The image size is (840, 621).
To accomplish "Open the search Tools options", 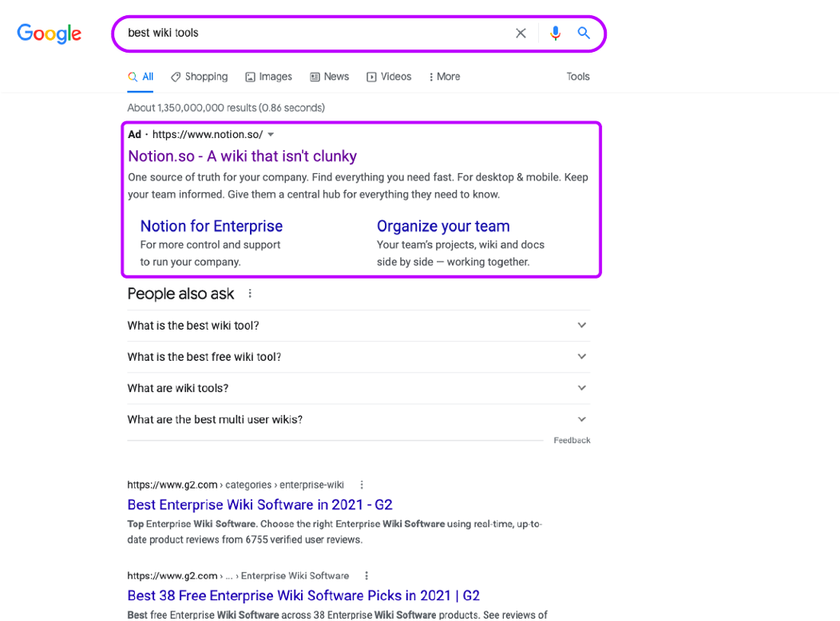I will [577, 76].
